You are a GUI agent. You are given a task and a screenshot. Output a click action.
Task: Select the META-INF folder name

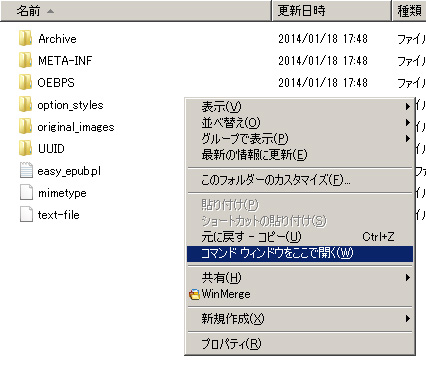[x=65, y=61]
